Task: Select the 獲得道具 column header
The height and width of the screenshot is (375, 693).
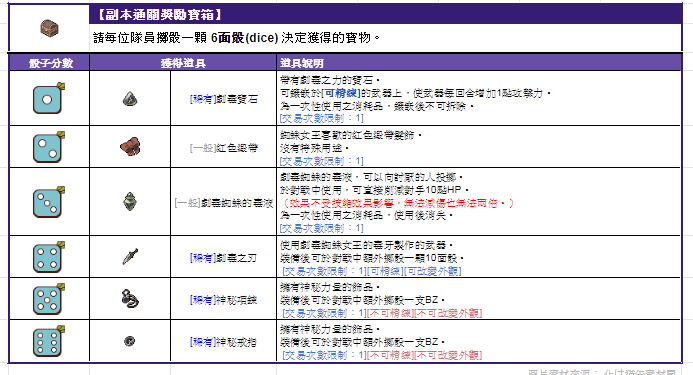Action: click(x=183, y=63)
